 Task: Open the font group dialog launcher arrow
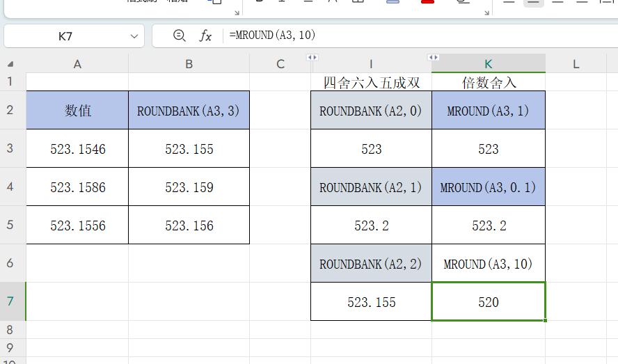(486, 13)
